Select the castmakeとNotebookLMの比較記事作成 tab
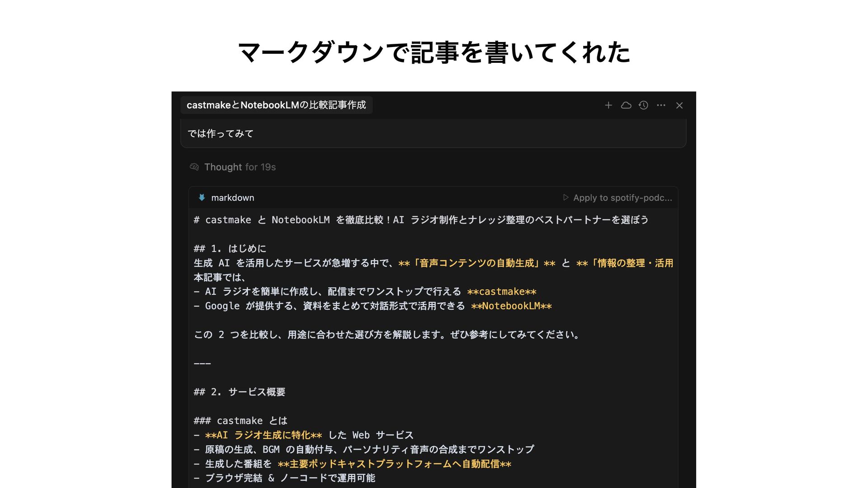The width and height of the screenshot is (868, 488). pyautogui.click(x=276, y=105)
